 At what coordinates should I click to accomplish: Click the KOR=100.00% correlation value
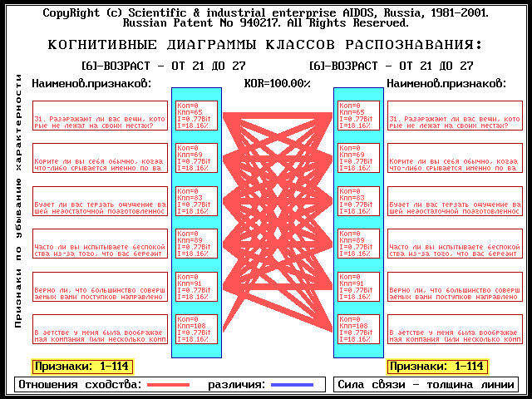[277, 83]
